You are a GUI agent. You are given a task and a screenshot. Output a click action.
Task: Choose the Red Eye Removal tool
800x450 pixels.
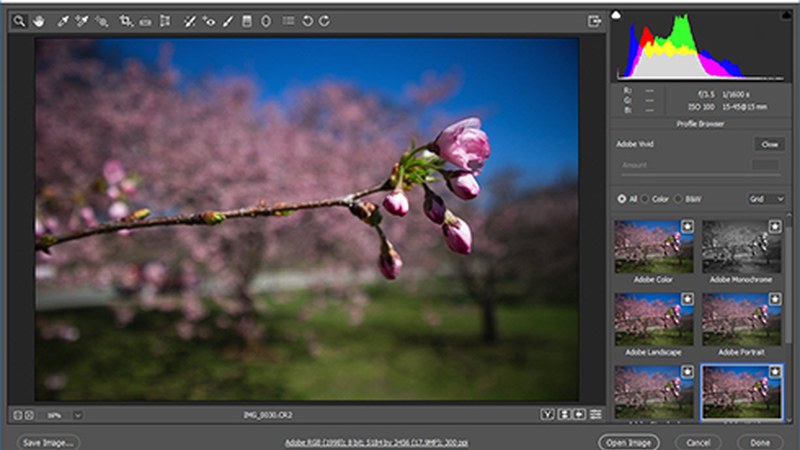pyautogui.click(x=209, y=20)
